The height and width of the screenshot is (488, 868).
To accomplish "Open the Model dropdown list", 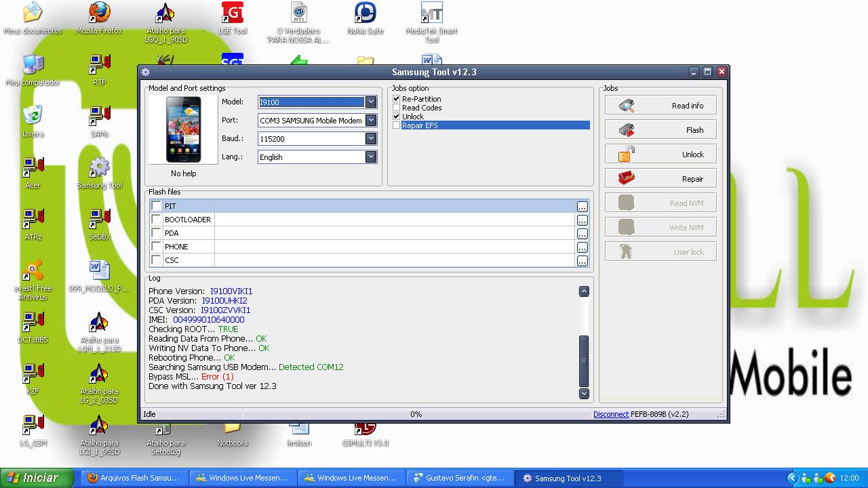I will point(371,102).
